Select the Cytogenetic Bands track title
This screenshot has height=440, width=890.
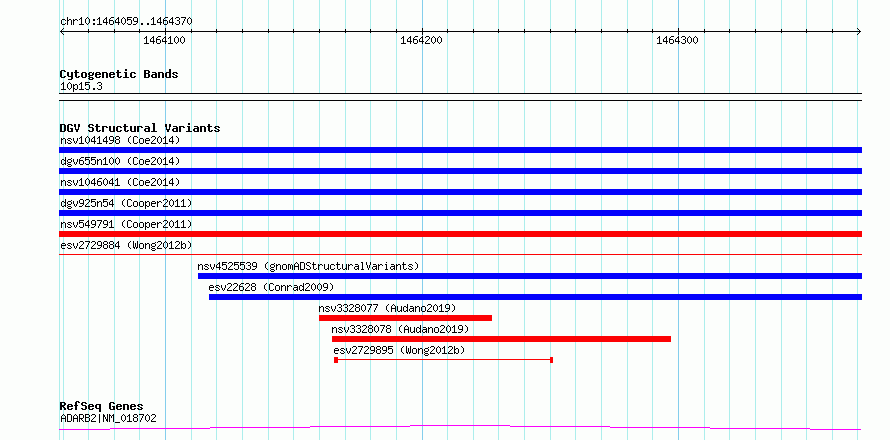(119, 74)
